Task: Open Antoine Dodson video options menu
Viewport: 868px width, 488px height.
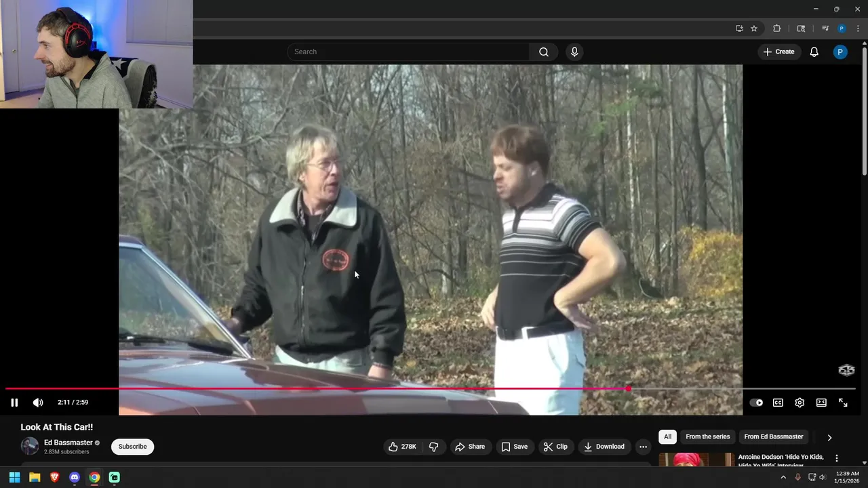Action: tap(837, 458)
